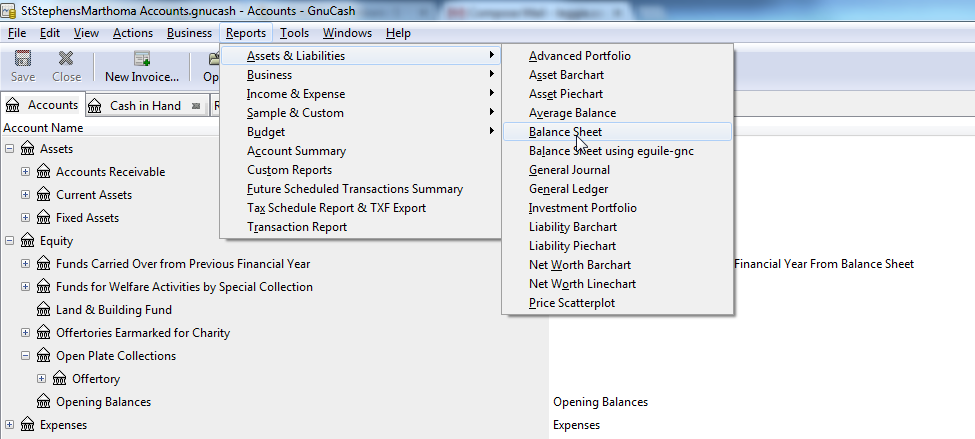Select the Investment Portfolio report
The image size is (975, 439).
pyautogui.click(x=617, y=208)
